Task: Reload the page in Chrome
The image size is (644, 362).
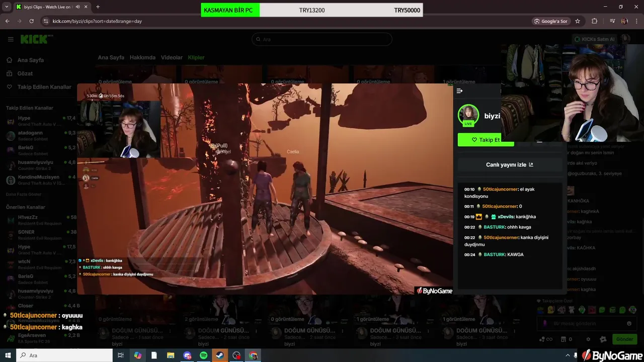Action: click(31, 21)
